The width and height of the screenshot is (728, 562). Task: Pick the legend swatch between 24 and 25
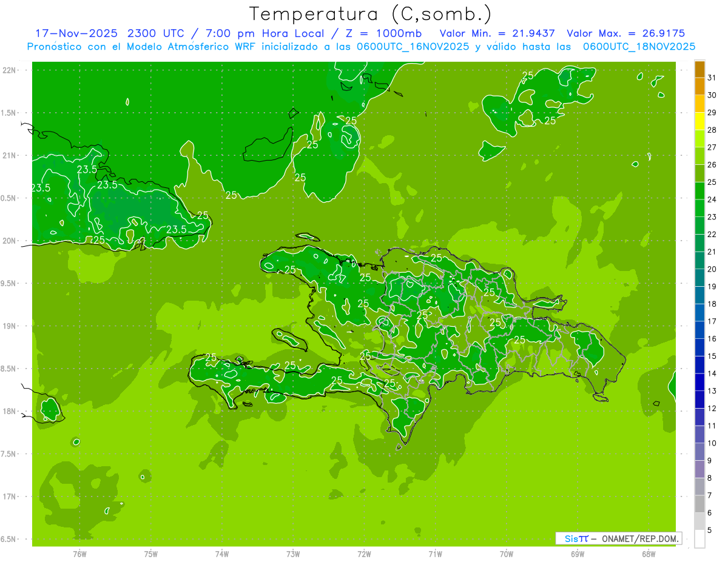pyautogui.click(x=699, y=191)
